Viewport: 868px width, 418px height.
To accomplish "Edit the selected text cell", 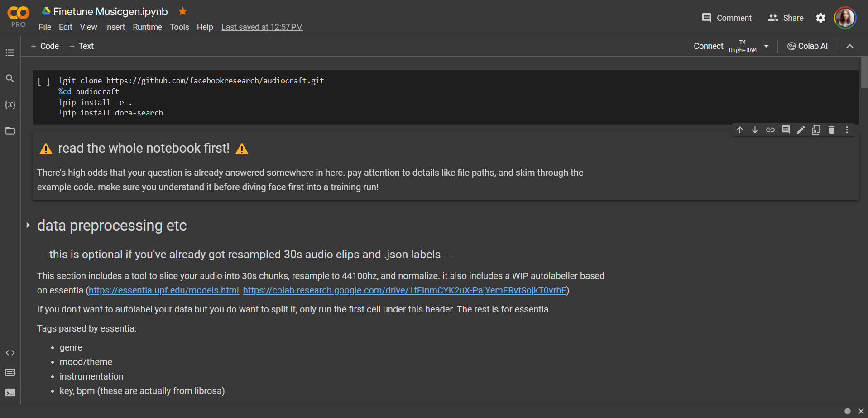I will (x=801, y=130).
